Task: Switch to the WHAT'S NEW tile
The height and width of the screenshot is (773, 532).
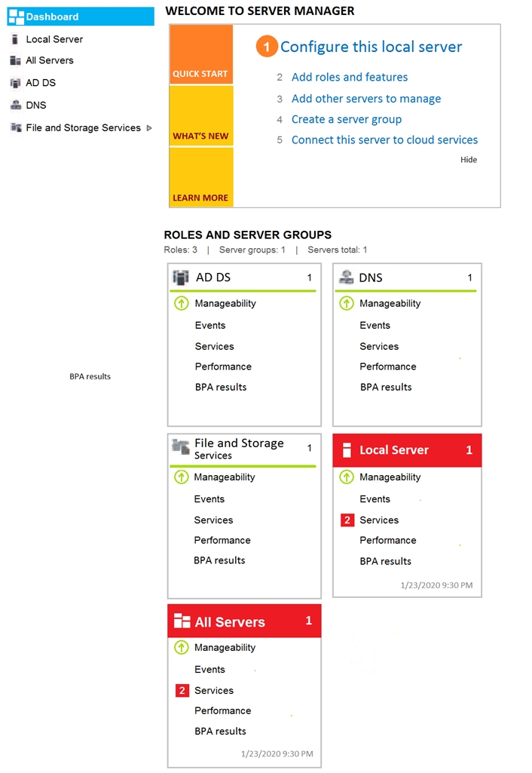Action: (201, 116)
